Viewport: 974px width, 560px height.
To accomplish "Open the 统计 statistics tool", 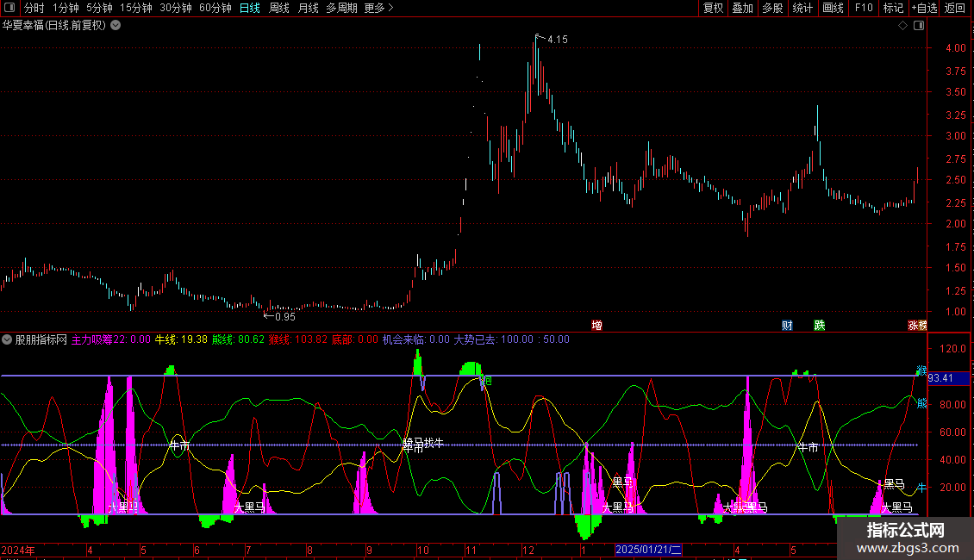I will pyautogui.click(x=802, y=8).
